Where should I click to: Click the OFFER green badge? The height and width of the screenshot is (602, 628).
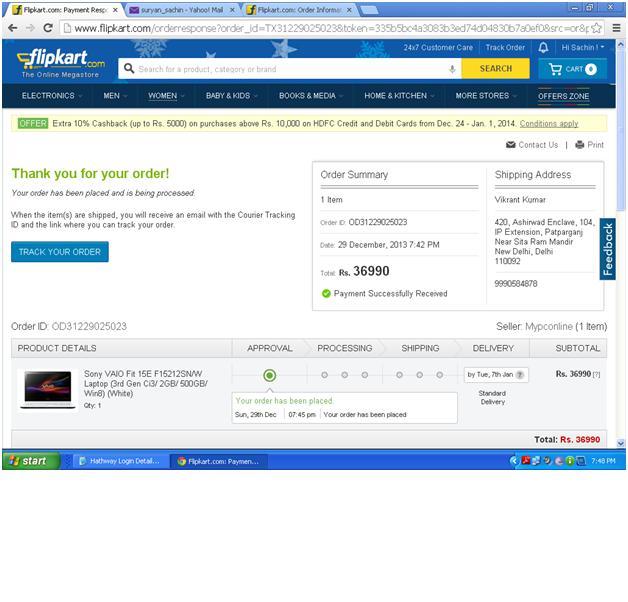33,123
